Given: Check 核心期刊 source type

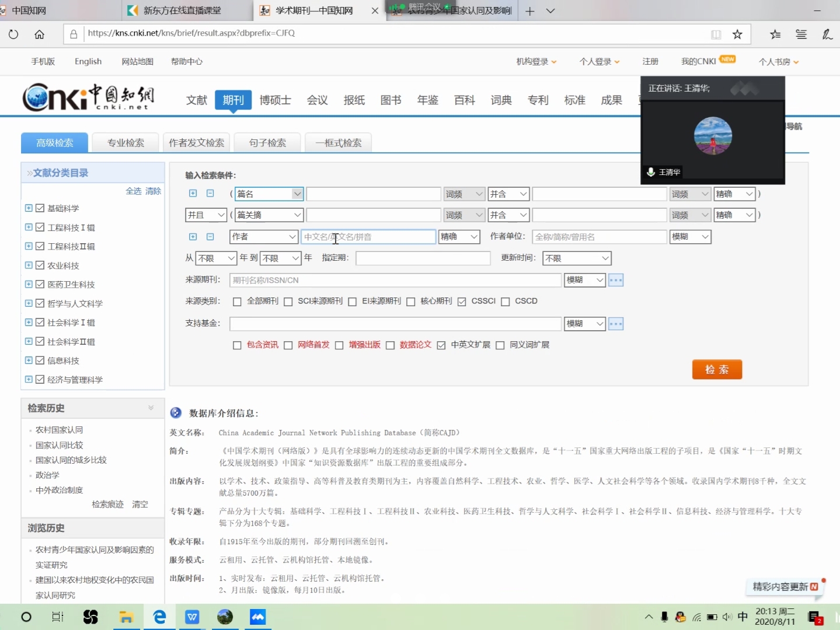Looking at the screenshot, I should click(x=410, y=302).
